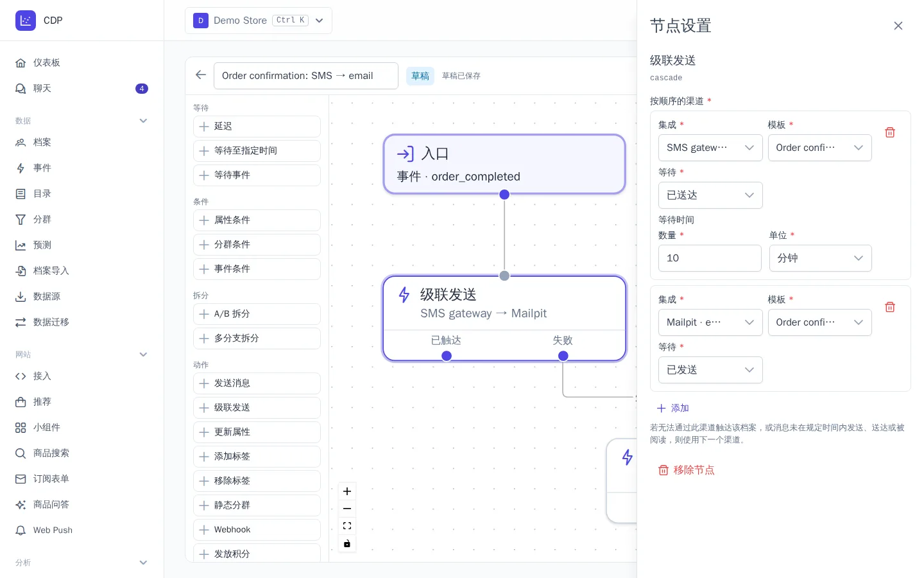924x578 pixels.
Task: Expand the 分析 sidebar section
Action: click(x=144, y=563)
